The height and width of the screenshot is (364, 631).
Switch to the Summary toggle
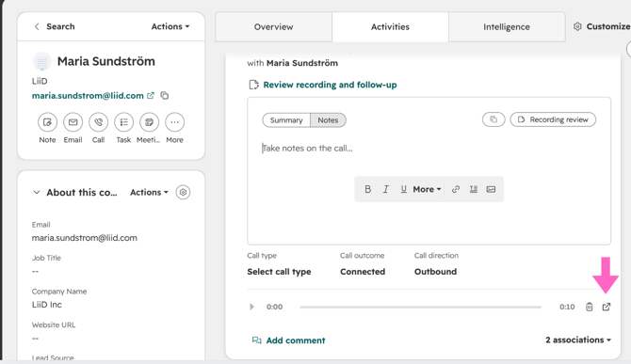(x=286, y=120)
